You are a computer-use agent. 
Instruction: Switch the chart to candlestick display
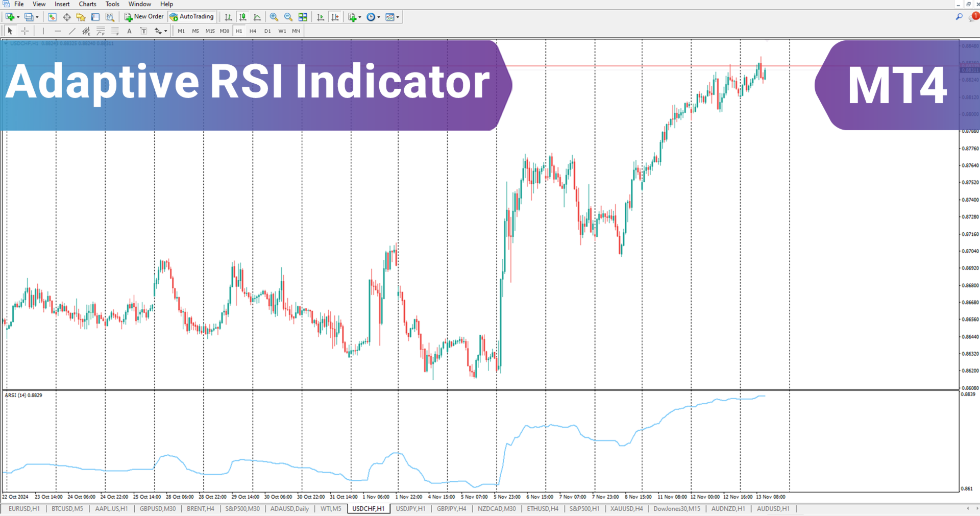point(242,17)
